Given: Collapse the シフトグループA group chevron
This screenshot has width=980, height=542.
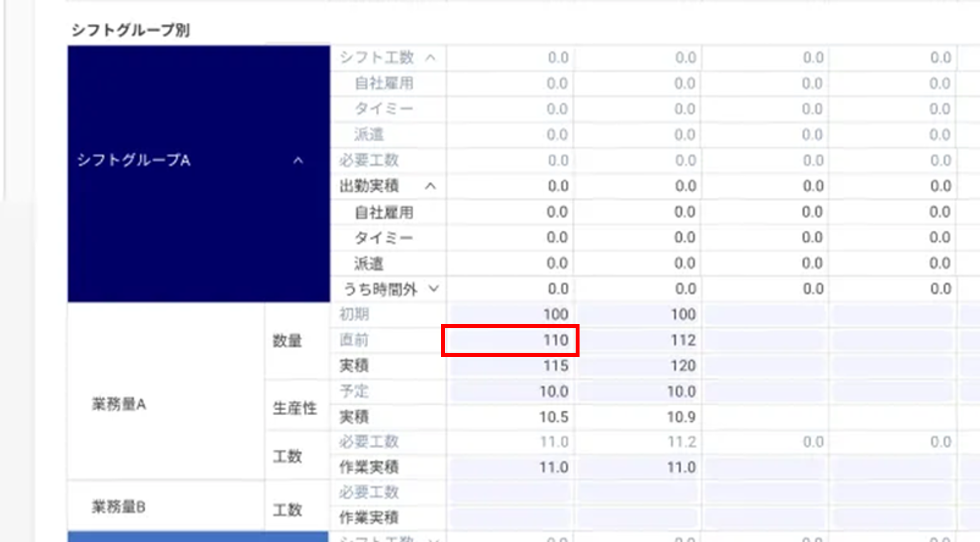Looking at the screenshot, I should click(x=298, y=161).
